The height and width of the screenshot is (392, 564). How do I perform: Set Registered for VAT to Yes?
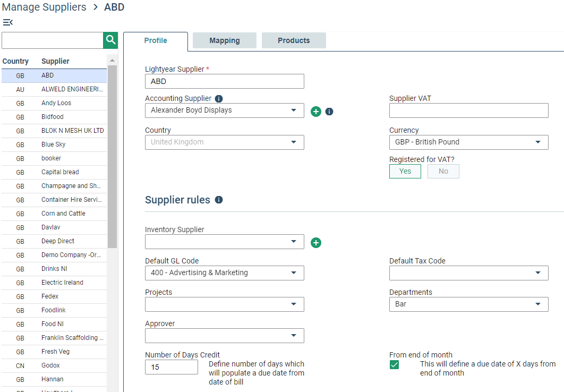(405, 171)
